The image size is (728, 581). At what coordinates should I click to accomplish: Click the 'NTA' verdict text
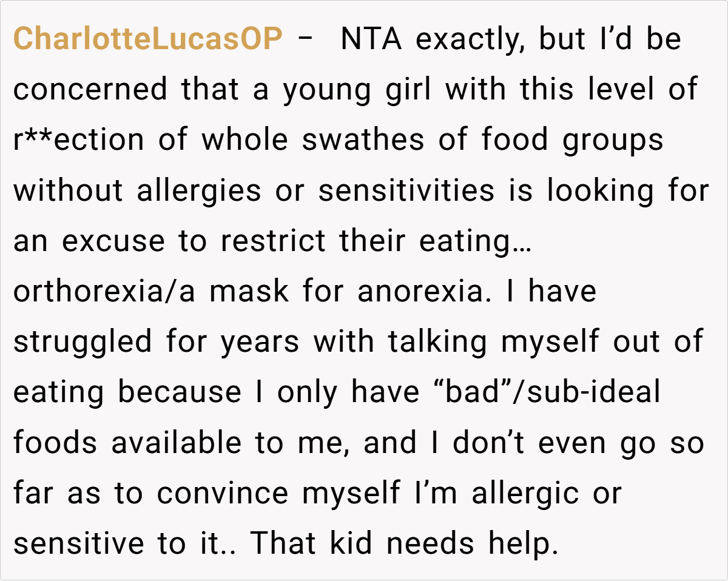point(371,40)
